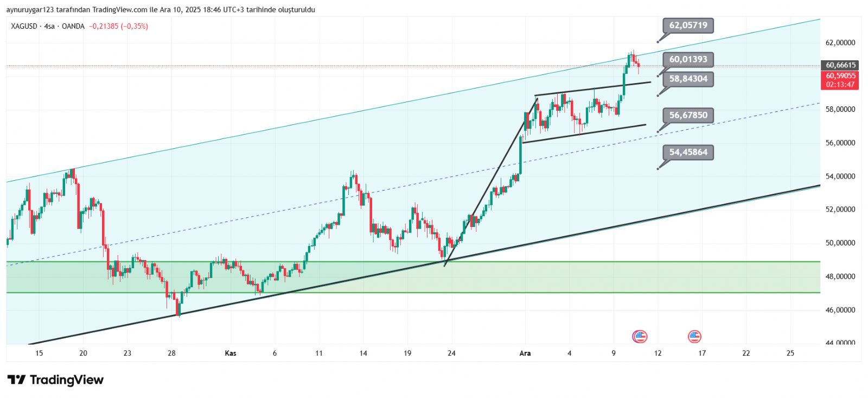This screenshot has width=868, height=398.
Task: Click the header text with aynuruygar123 username
Action: tap(161, 10)
